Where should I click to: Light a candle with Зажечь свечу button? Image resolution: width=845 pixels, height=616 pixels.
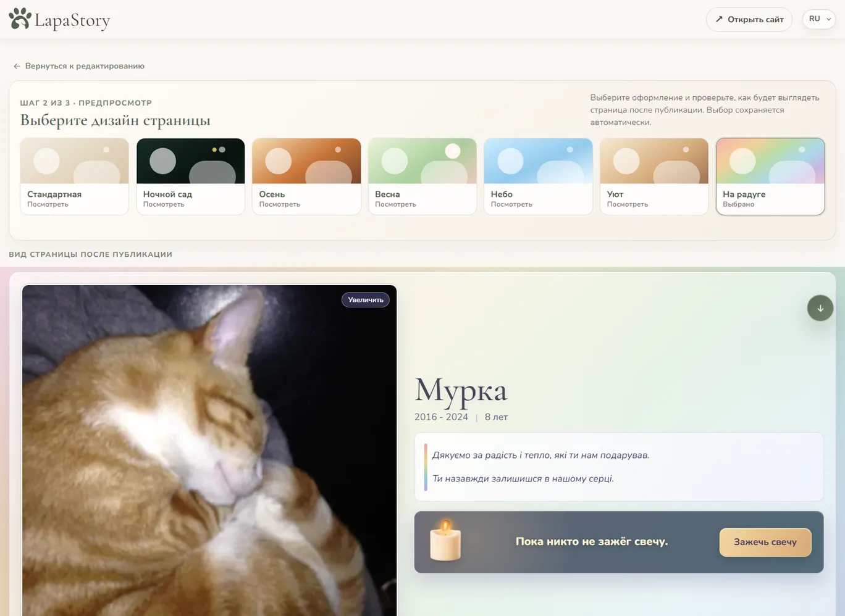tap(765, 542)
